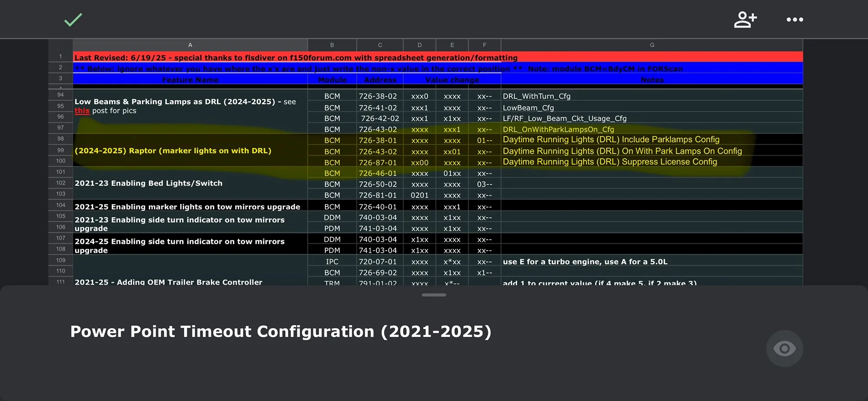Select row 99 header
868x401 pixels.
click(60, 150)
